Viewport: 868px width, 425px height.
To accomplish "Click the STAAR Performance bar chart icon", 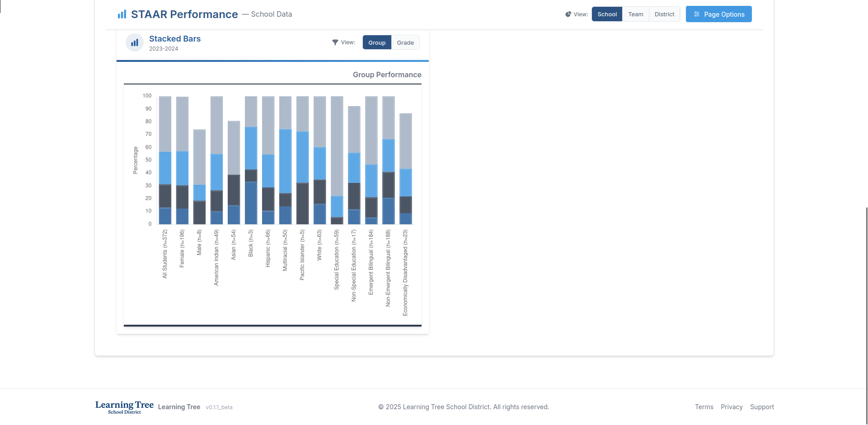I will pos(122,14).
